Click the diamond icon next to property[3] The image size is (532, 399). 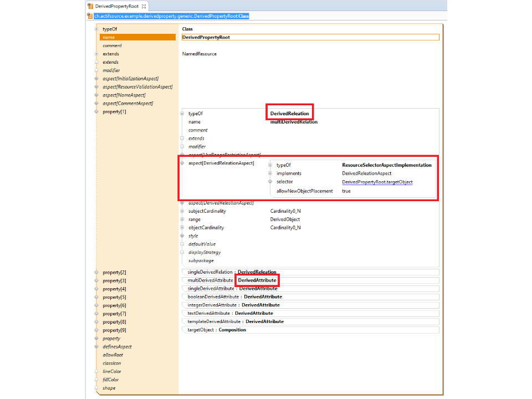(x=96, y=281)
